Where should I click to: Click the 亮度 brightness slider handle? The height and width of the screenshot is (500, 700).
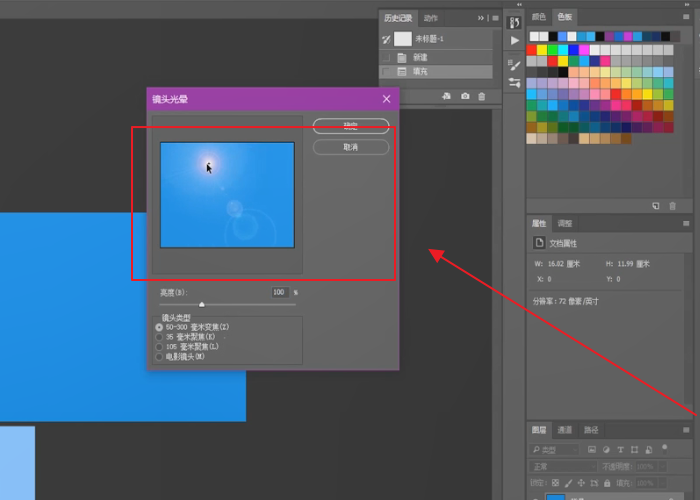coord(202,304)
